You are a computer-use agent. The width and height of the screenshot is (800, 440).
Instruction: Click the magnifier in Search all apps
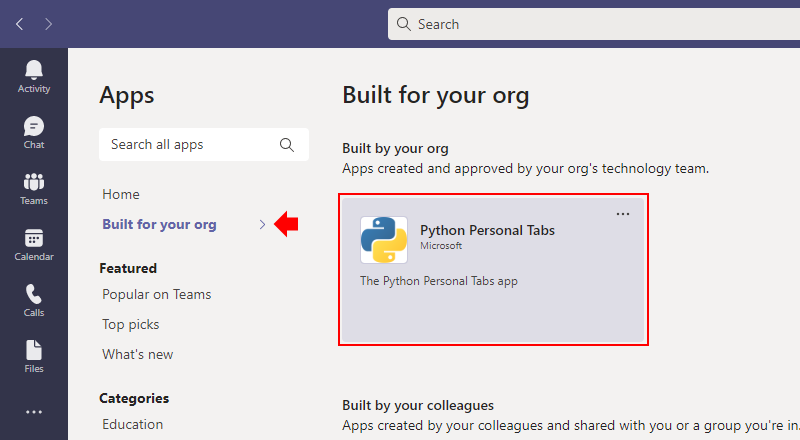click(x=287, y=145)
